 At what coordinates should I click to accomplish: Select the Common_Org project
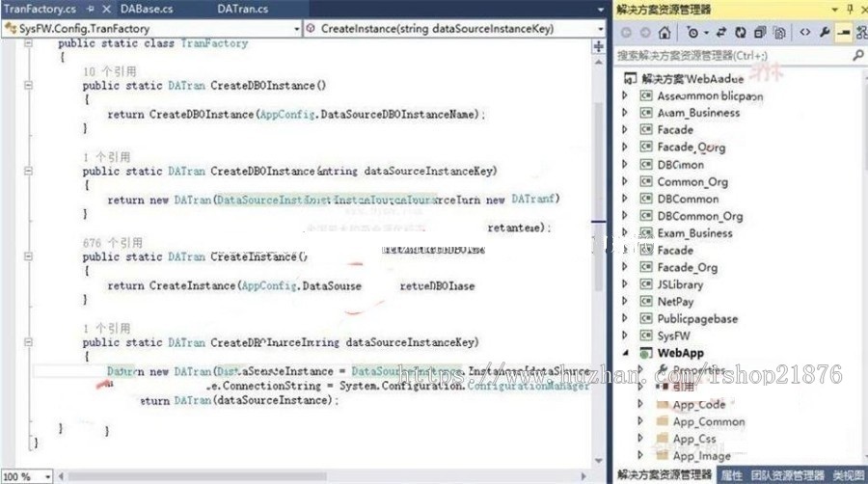pos(692,181)
